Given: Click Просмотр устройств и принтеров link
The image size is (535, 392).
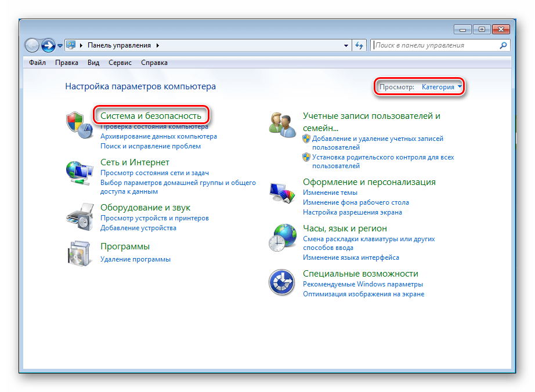Looking at the screenshot, I should tap(154, 218).
